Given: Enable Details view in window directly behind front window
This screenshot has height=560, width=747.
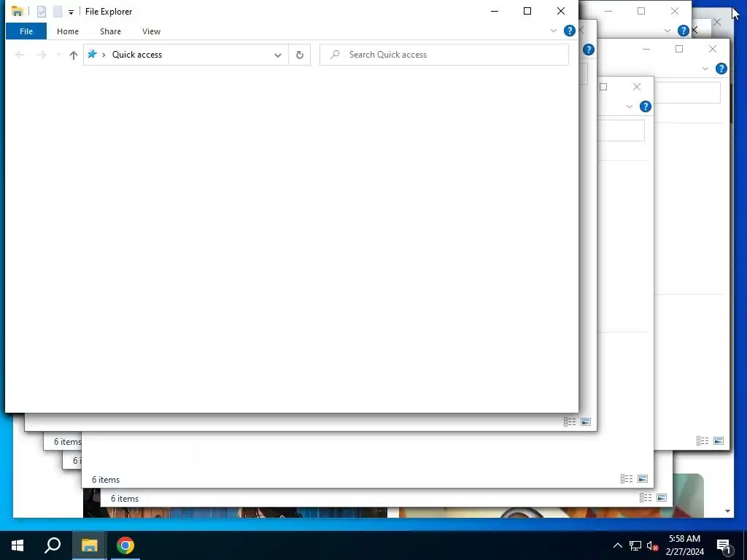Looking at the screenshot, I should 570,422.
